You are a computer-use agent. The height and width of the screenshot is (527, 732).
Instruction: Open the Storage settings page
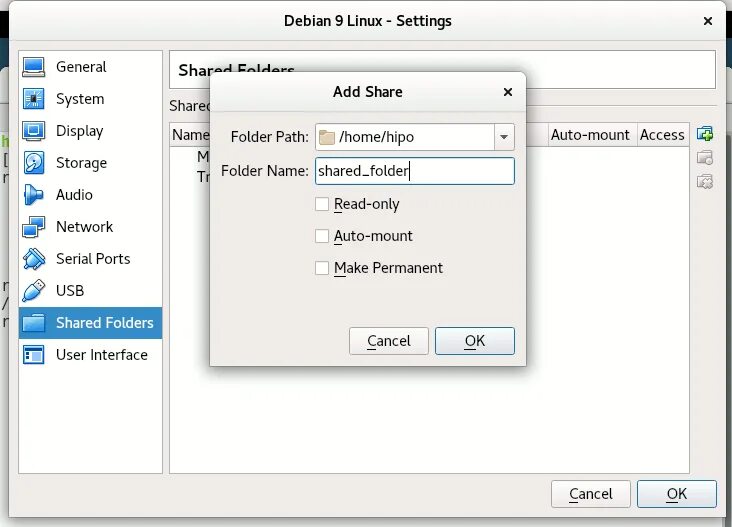[90, 163]
